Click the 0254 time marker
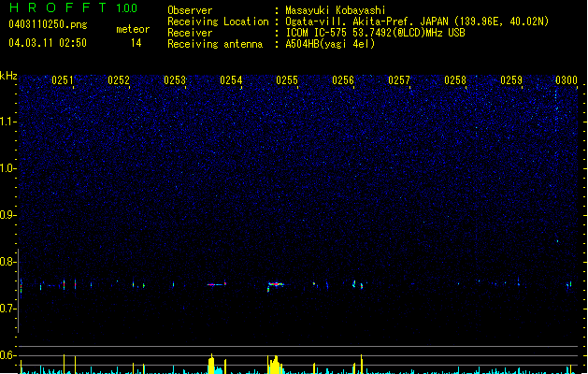 coord(231,80)
